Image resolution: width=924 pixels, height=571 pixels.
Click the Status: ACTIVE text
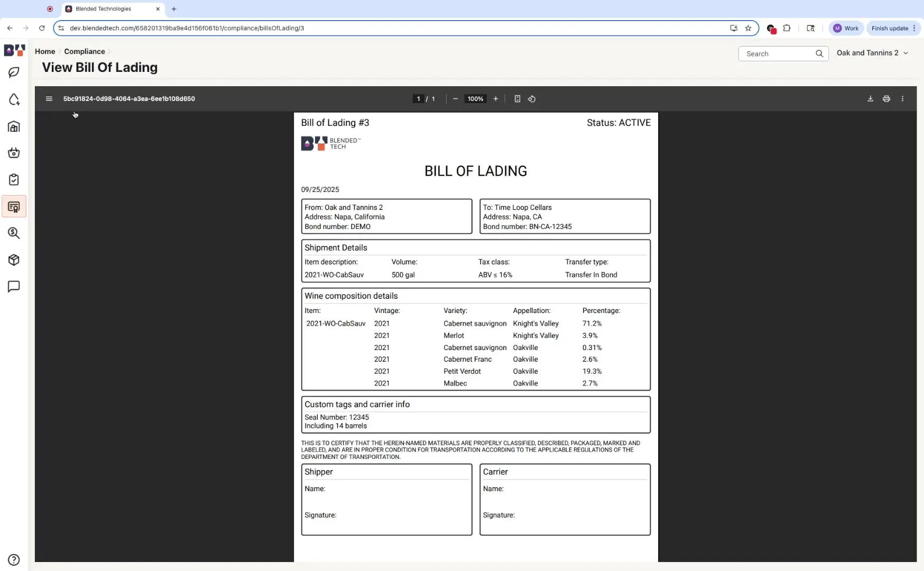(618, 123)
